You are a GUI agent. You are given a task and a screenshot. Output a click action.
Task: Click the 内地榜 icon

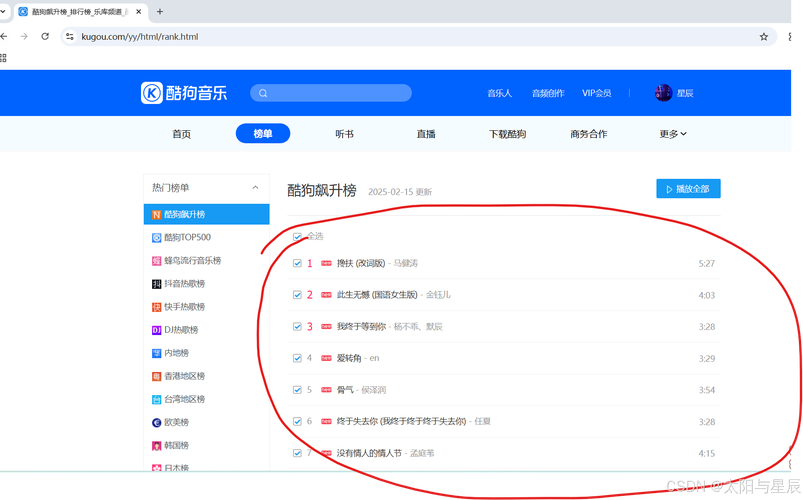click(x=157, y=353)
